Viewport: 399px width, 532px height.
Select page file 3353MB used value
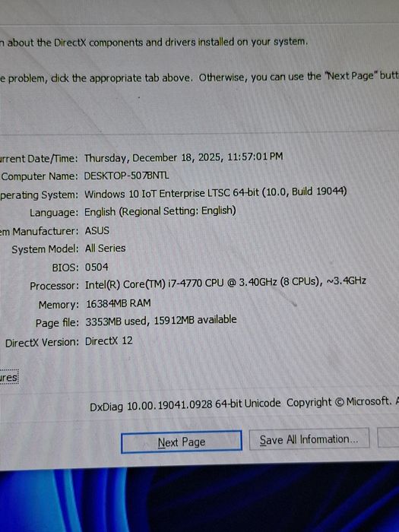pos(161,320)
